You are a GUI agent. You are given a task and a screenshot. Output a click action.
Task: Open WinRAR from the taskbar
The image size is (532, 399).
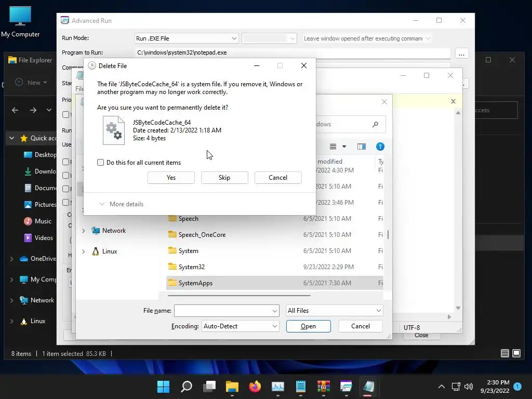(x=323, y=387)
